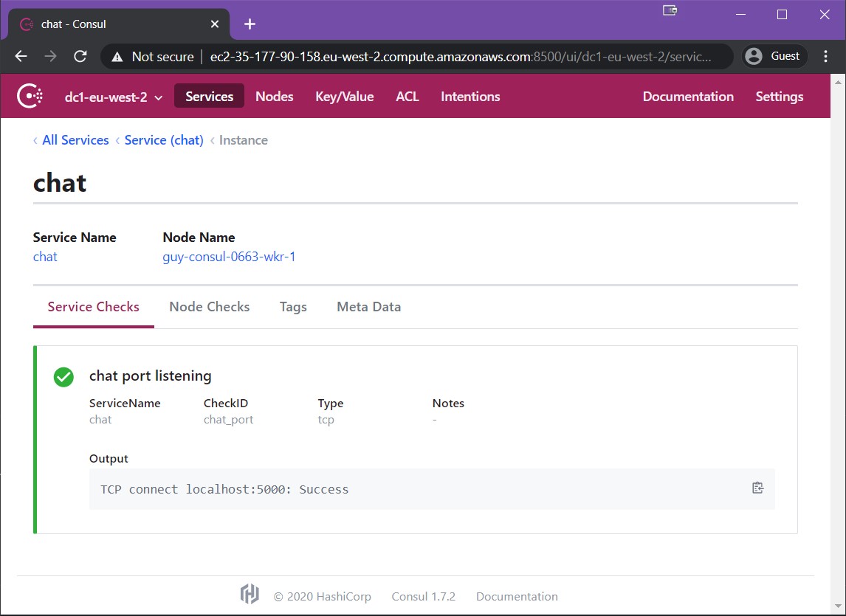
Task: Navigate to Intentions
Action: 470,96
